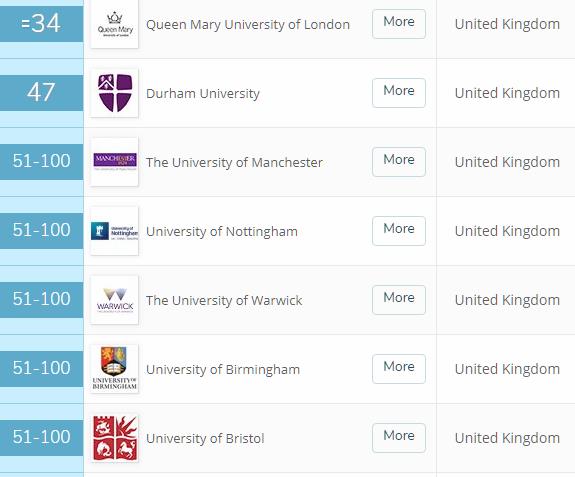Viewport: 575px width, 477px height.
Task: Open the University of Manchester logo
Action: pos(114,162)
